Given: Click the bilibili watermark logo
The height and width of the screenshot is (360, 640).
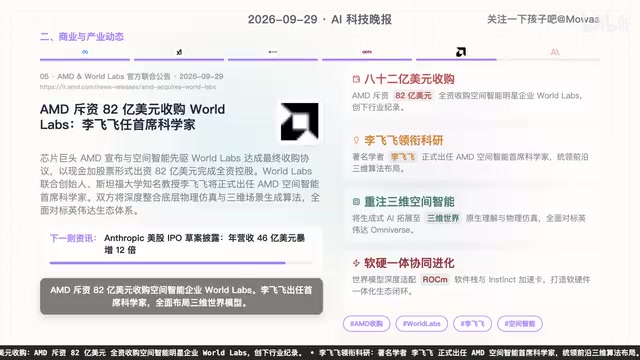Looking at the screenshot, I should coord(605,24).
